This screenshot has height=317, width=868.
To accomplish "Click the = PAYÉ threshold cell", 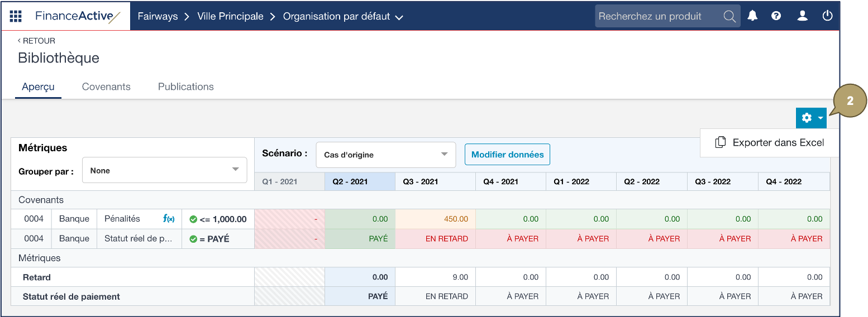I will coord(218,238).
